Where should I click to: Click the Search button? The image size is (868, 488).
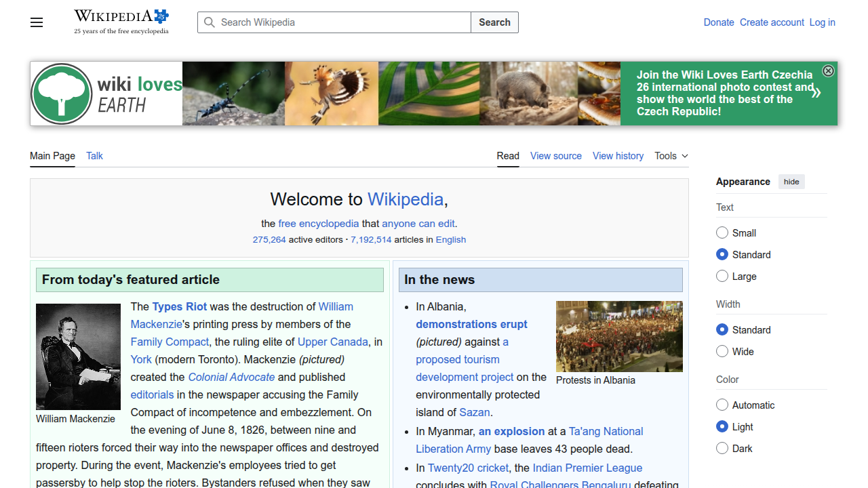(x=494, y=22)
